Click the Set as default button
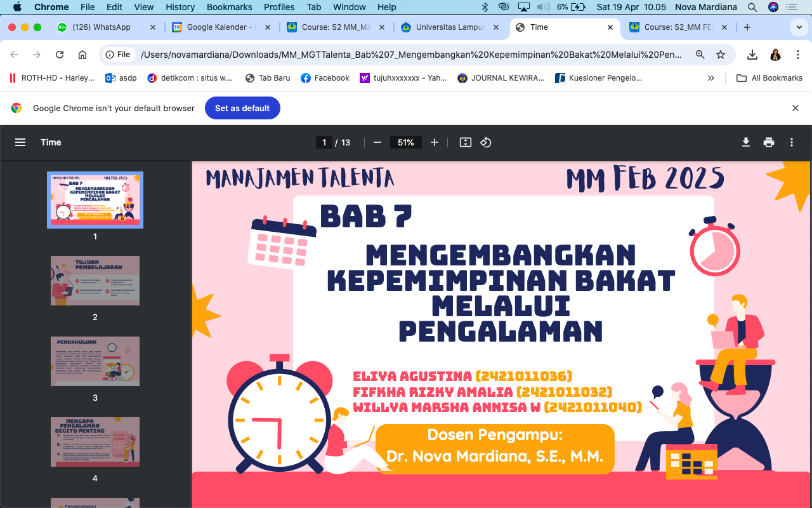The image size is (812, 508). pos(242,108)
